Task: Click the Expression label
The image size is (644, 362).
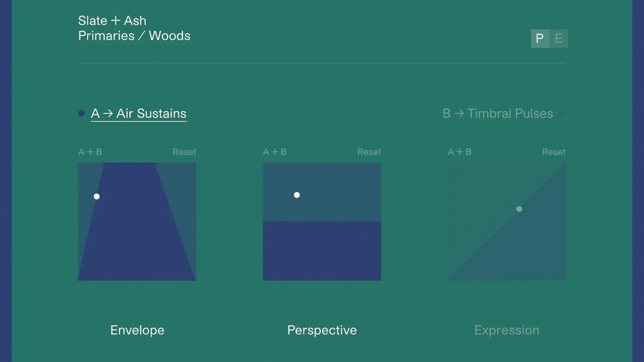Action: click(x=507, y=330)
